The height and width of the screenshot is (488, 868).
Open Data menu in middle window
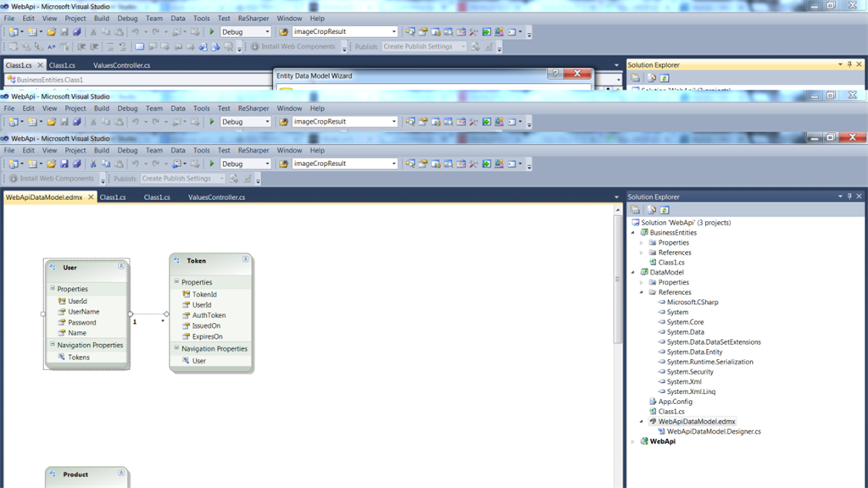click(x=178, y=108)
